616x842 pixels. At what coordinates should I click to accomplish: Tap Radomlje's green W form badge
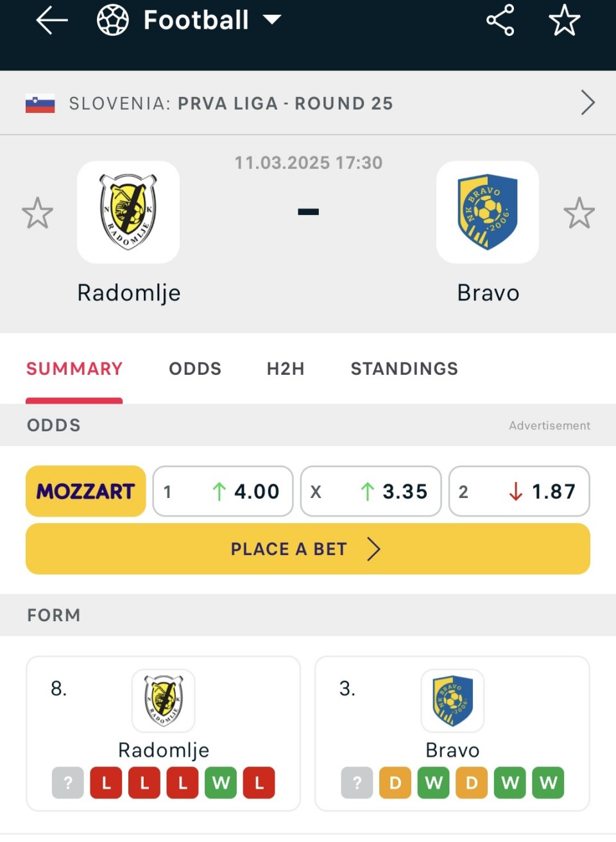[221, 783]
